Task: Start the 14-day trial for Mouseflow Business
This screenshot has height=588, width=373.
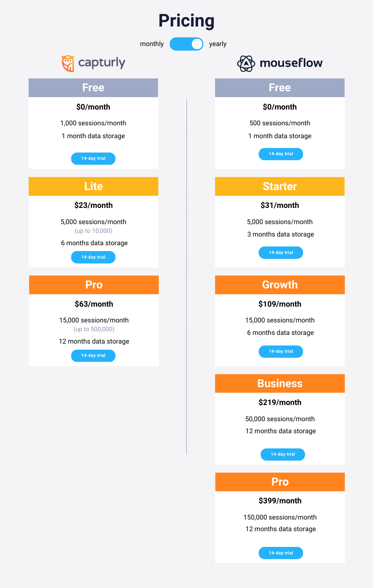Action: coord(283,454)
